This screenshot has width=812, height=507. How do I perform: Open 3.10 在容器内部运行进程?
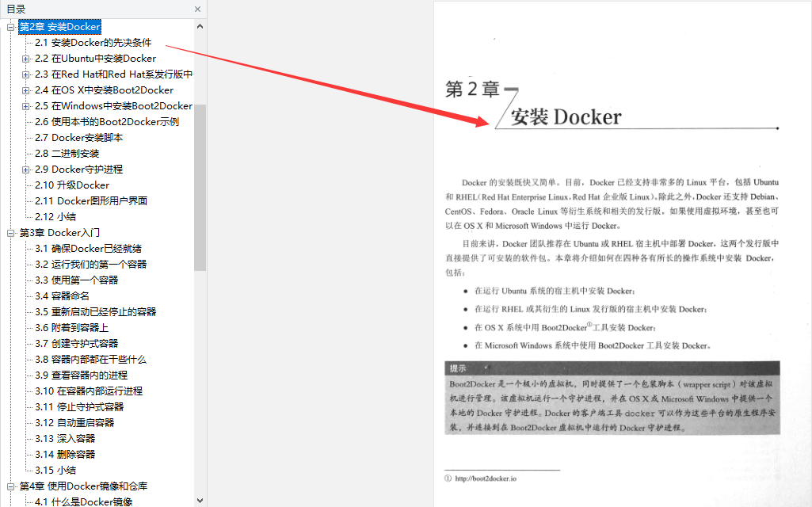[89, 391]
